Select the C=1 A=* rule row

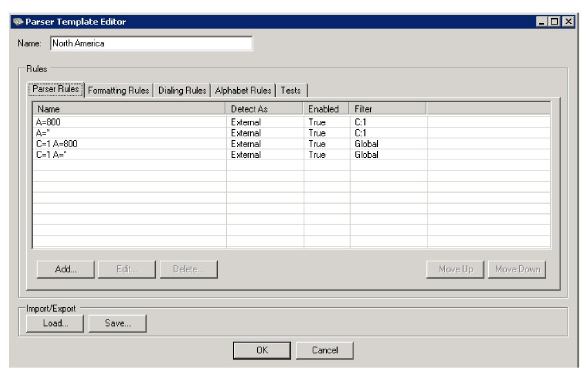pyautogui.click(x=291, y=155)
